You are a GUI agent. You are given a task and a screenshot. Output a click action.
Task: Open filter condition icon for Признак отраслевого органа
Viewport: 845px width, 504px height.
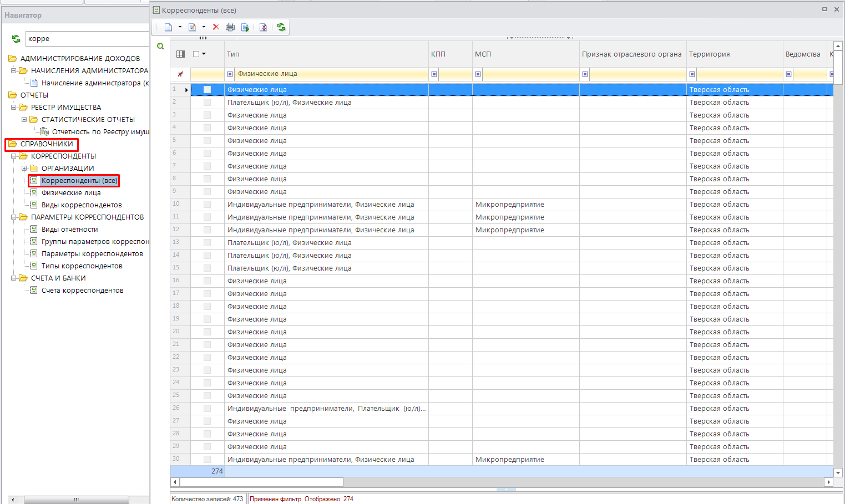tap(585, 74)
